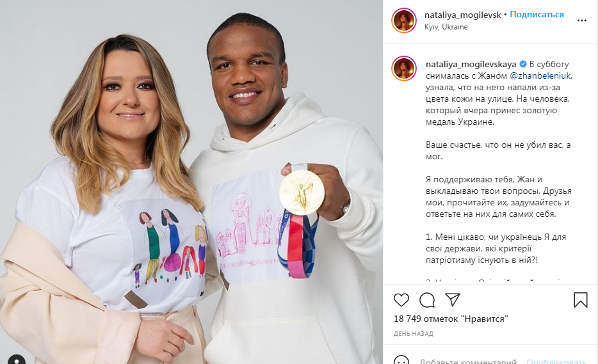The width and height of the screenshot is (598, 364).
Task: Open the @zhanbeleniuk mention link
Action: tap(541, 75)
